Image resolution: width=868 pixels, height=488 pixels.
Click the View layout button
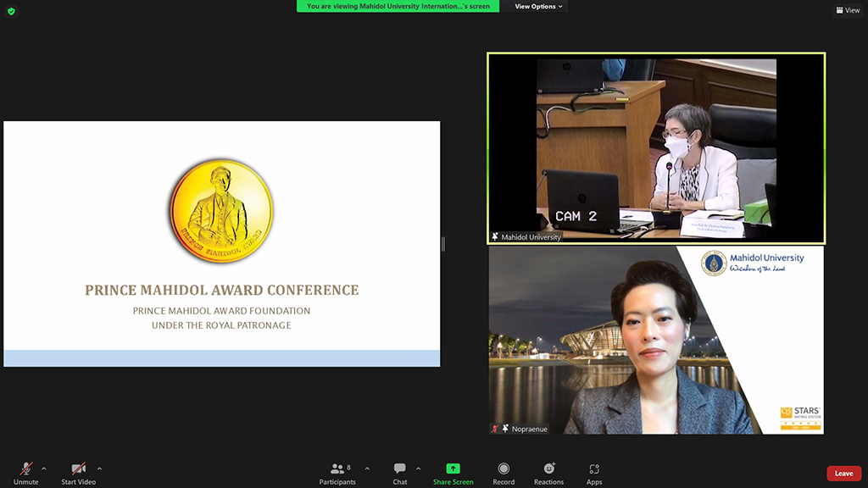point(848,10)
